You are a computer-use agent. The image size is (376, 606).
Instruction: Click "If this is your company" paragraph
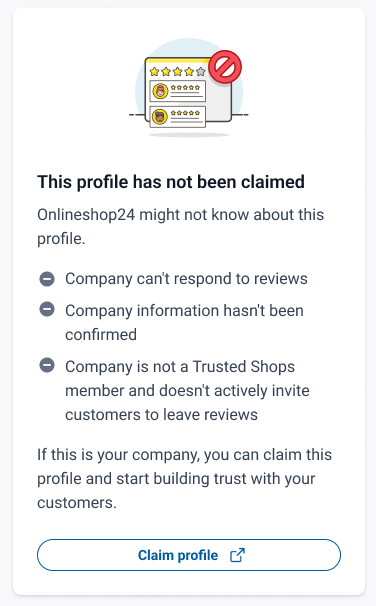click(184, 478)
